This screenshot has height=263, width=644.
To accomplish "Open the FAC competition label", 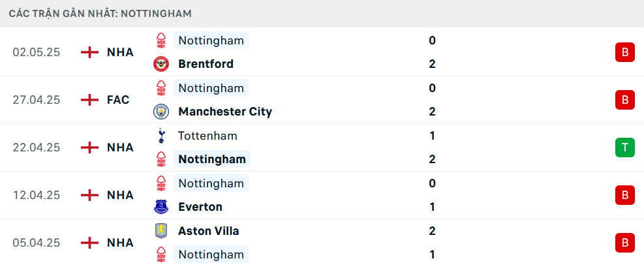I will 118,100.
